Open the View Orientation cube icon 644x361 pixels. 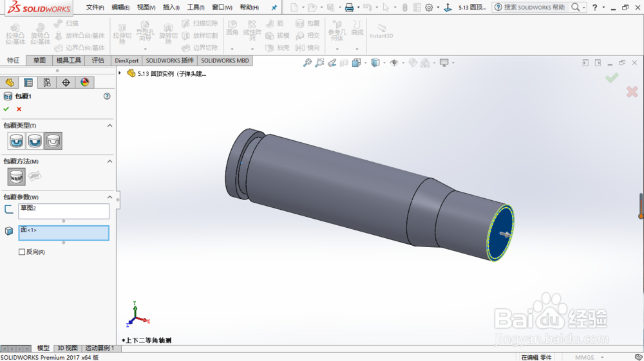coord(356,63)
